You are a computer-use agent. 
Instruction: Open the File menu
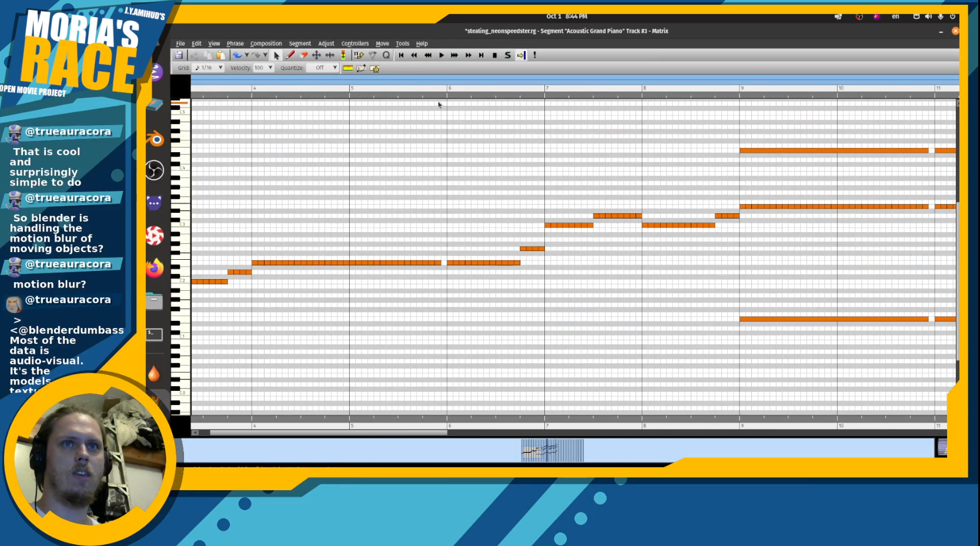(x=180, y=43)
